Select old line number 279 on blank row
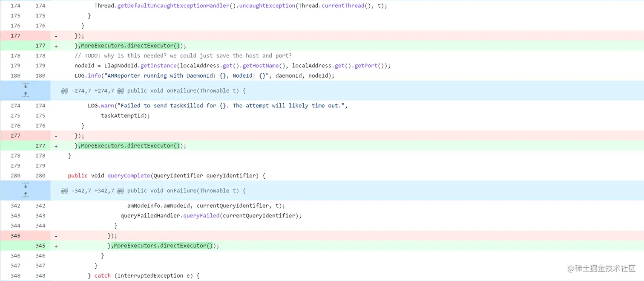 (x=15, y=165)
